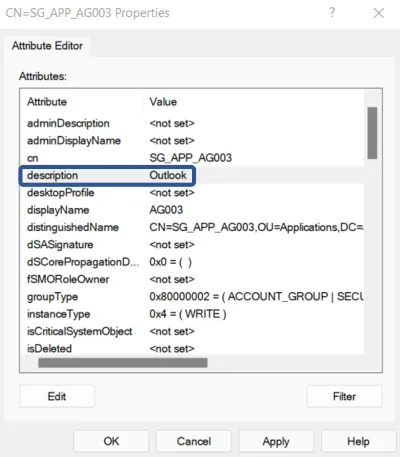Click the Apply button
This screenshot has width=400, height=457.
coord(276,441)
